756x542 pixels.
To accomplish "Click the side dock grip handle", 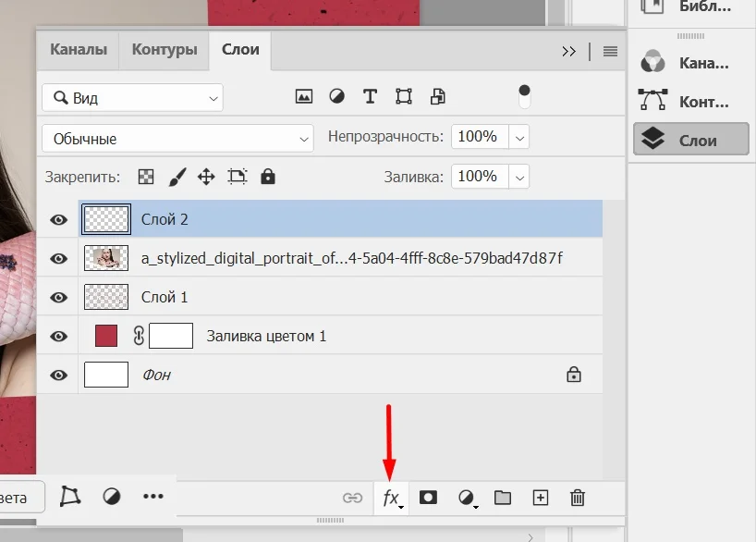I will [x=690, y=36].
